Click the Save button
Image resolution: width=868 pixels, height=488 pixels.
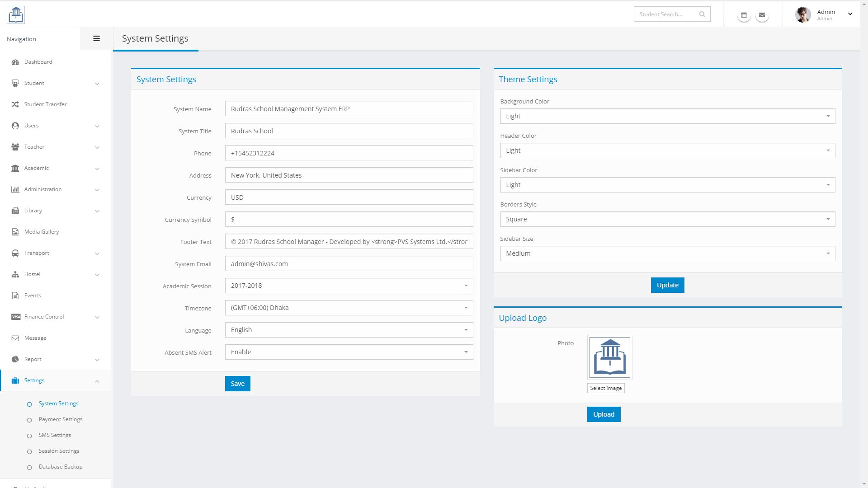click(237, 384)
